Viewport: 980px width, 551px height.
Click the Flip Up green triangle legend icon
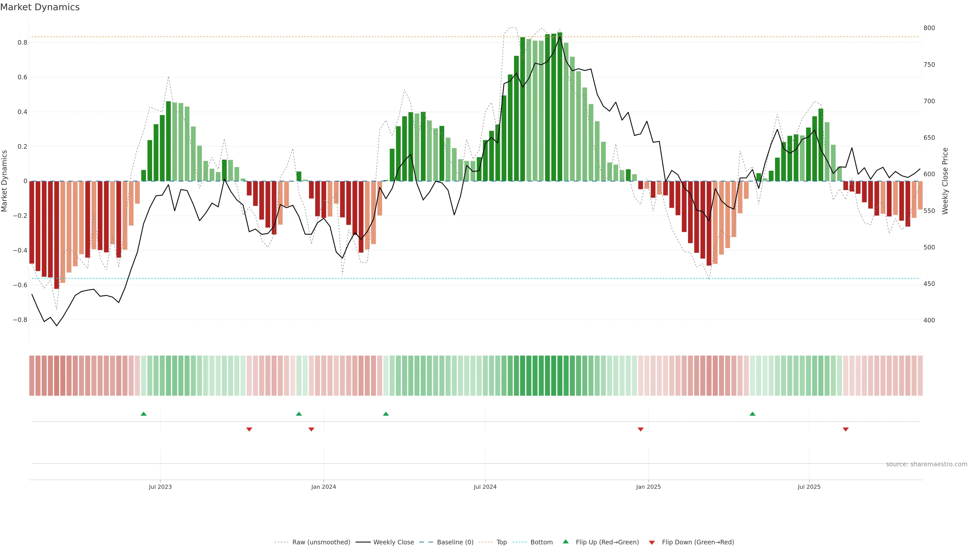click(566, 542)
